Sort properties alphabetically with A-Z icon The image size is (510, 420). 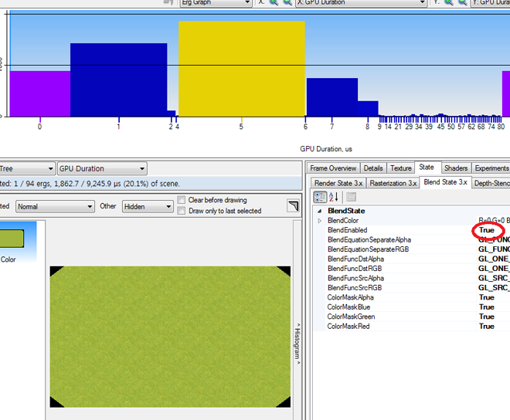tap(334, 197)
